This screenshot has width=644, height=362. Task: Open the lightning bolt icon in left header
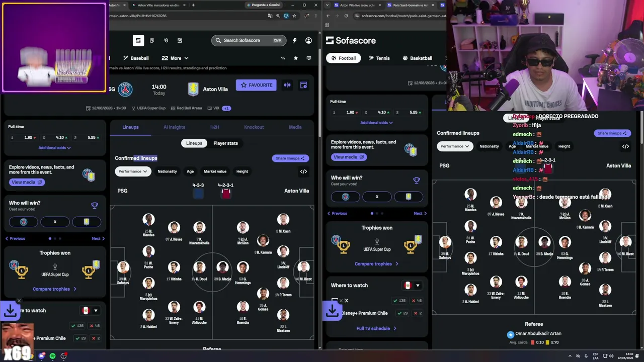[x=295, y=40]
